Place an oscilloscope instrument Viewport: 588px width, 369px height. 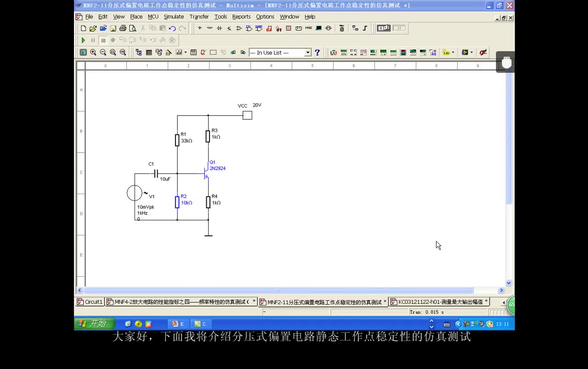363,52
